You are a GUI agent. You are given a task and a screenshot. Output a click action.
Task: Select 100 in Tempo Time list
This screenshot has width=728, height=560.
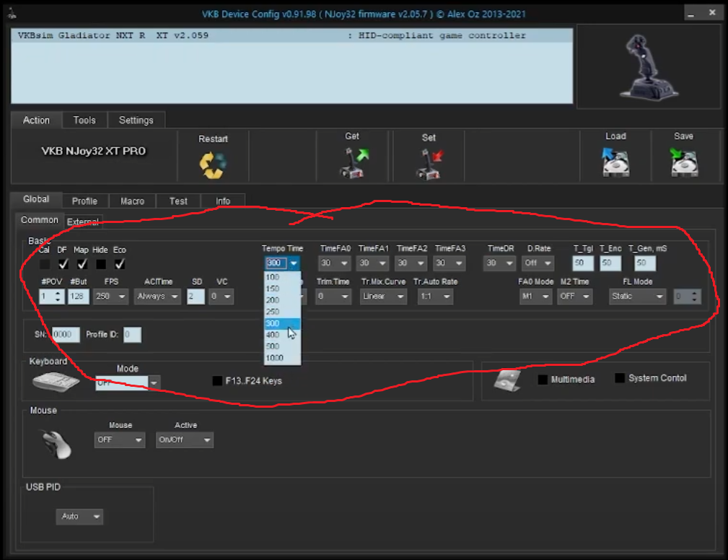(282, 277)
